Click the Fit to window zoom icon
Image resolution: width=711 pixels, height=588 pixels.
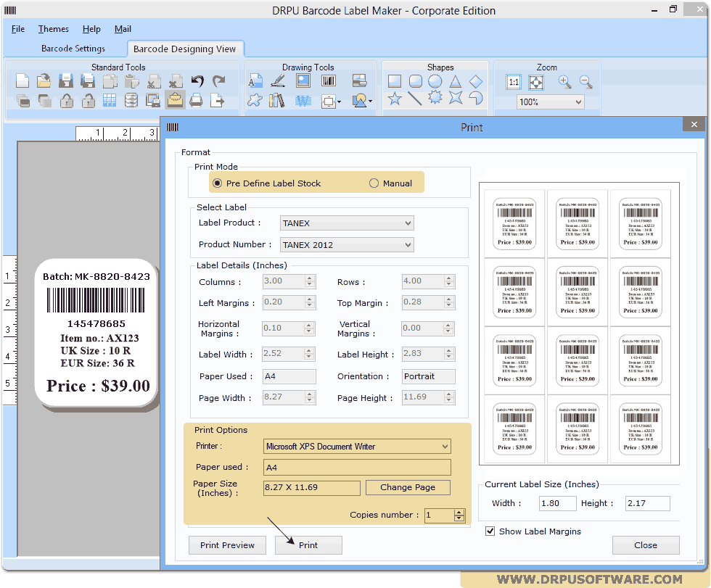tap(536, 83)
